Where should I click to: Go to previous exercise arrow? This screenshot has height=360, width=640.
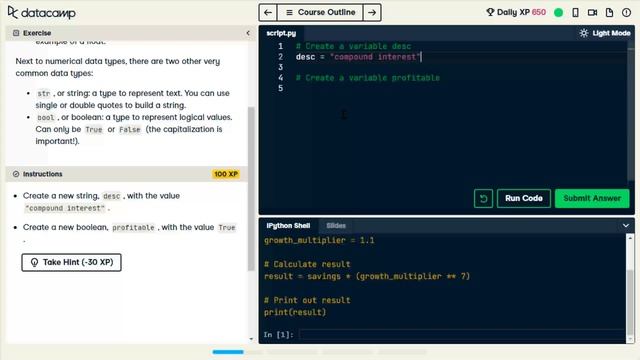pyautogui.click(x=268, y=12)
